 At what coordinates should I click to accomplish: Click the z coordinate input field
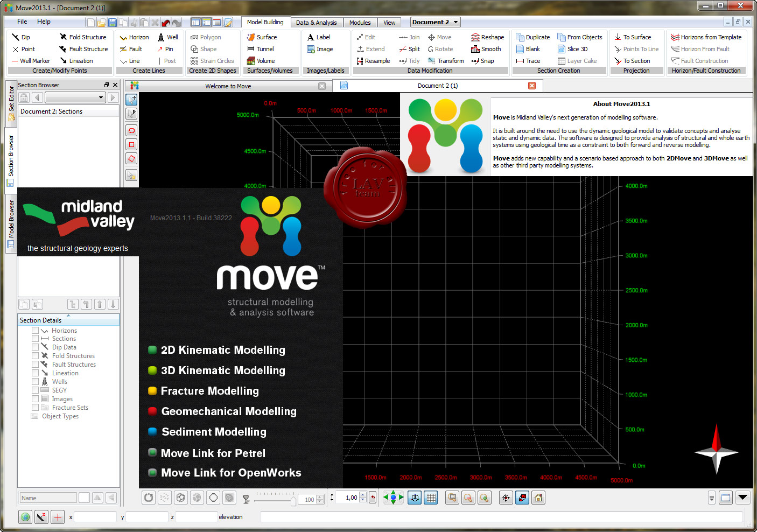pos(197,517)
